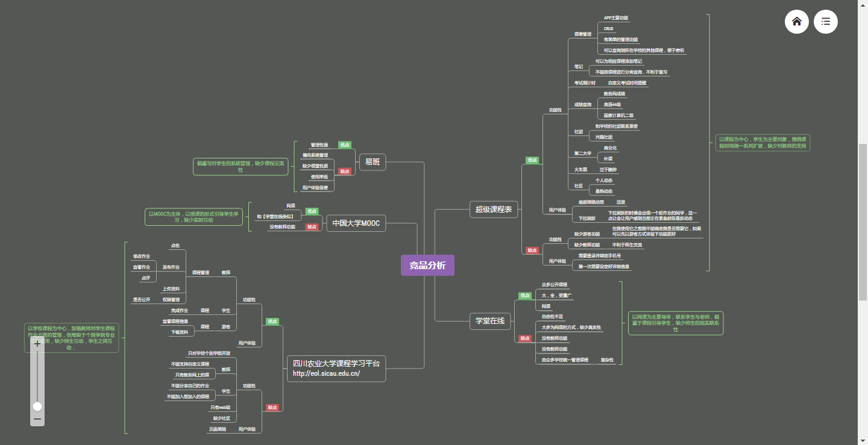Select the 大多为网课的方式 node
The height and width of the screenshot is (445, 868).
pos(571,328)
